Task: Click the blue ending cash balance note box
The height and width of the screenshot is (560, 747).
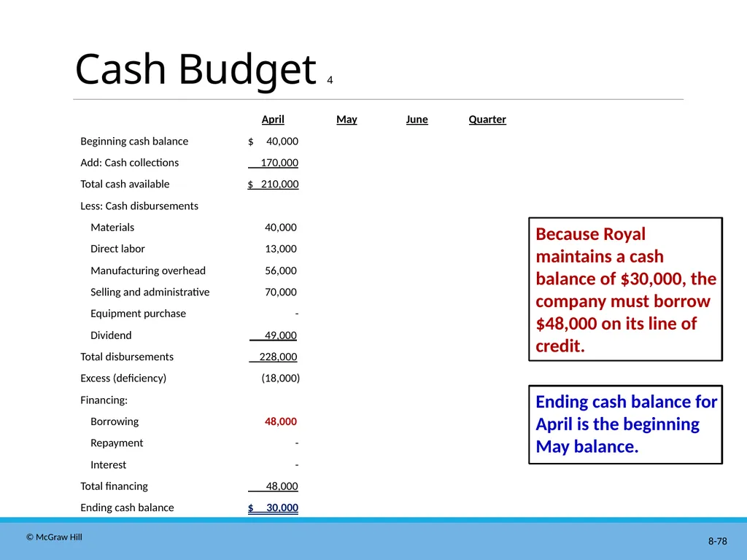Action: click(625, 424)
